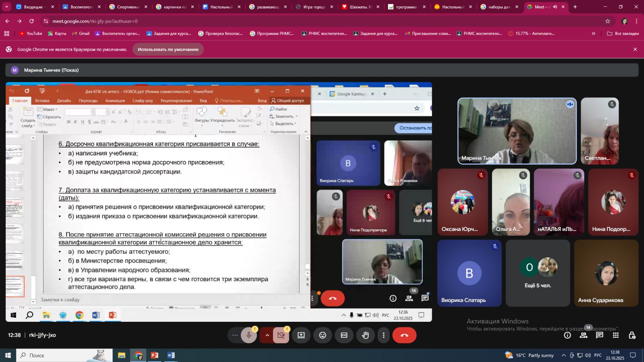Open more options three-dot menu in Meet
The height and width of the screenshot is (362, 644).
point(384,335)
